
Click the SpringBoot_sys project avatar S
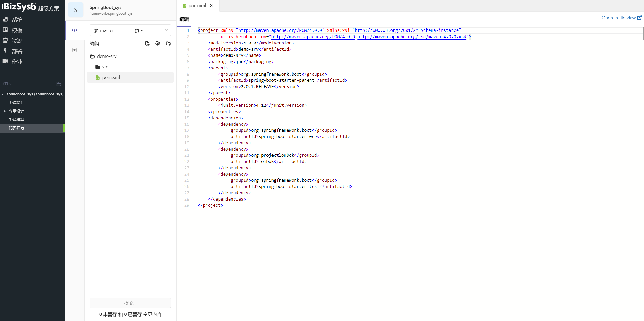click(x=76, y=10)
